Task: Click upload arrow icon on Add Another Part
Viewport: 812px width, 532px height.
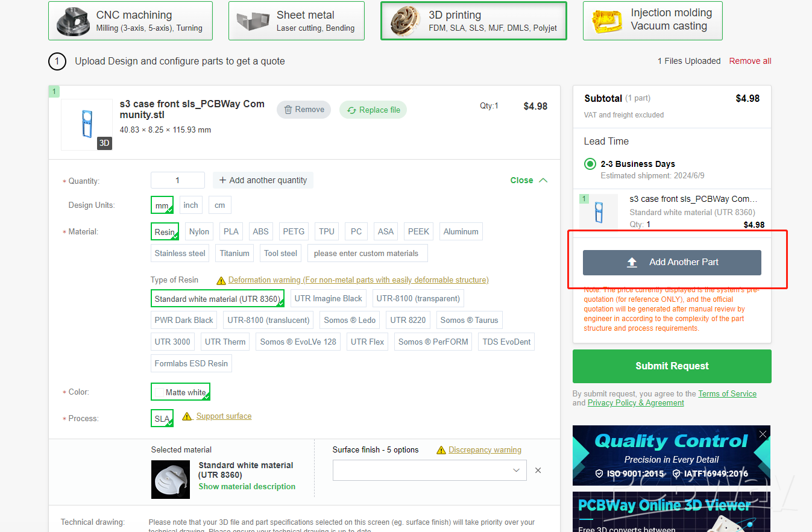Action: point(632,262)
